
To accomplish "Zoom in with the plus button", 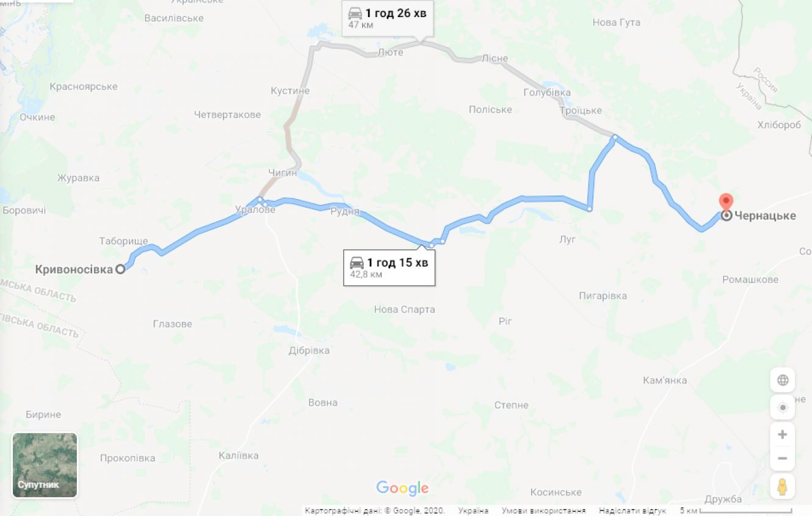I will (x=782, y=435).
